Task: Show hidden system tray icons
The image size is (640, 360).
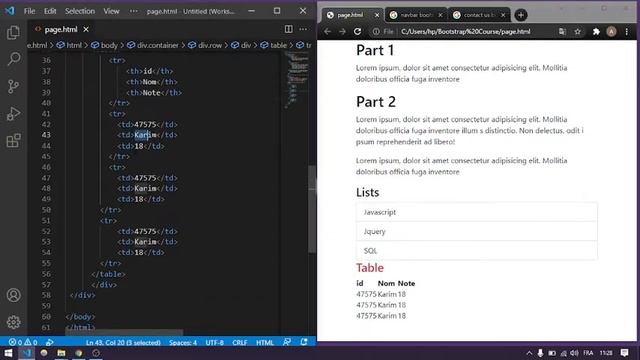Action: click(x=529, y=353)
